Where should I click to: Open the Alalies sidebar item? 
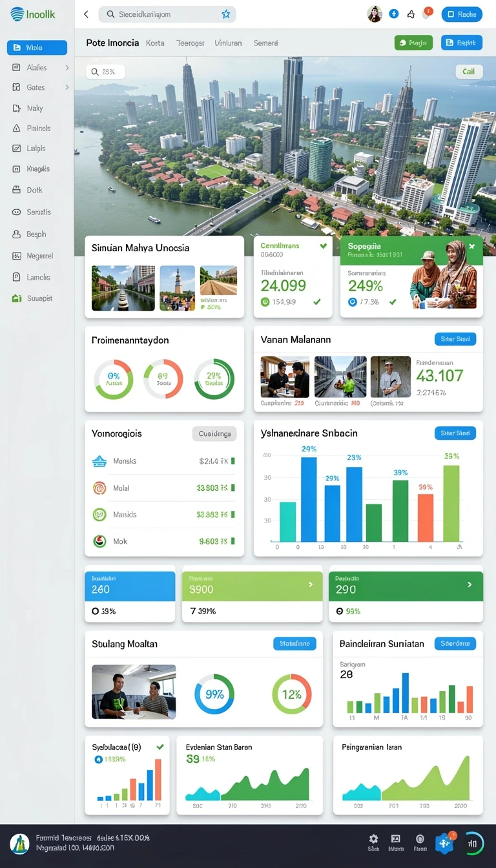37,67
